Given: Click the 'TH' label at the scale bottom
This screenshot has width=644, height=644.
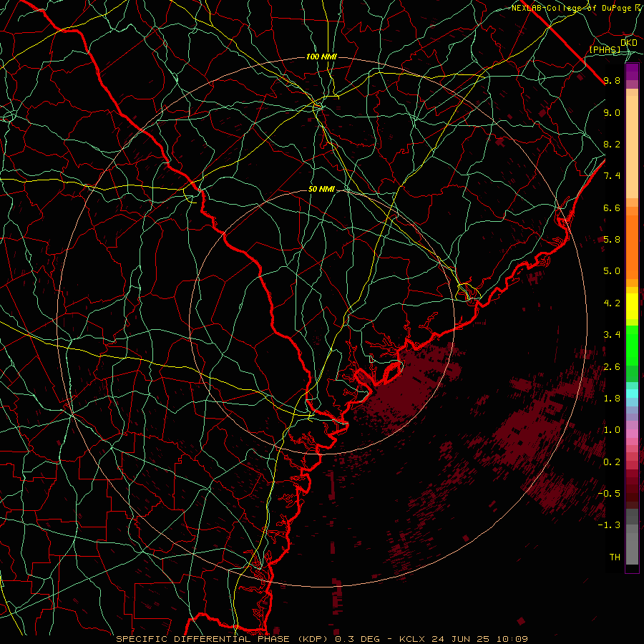Looking at the screenshot, I should point(615,557).
